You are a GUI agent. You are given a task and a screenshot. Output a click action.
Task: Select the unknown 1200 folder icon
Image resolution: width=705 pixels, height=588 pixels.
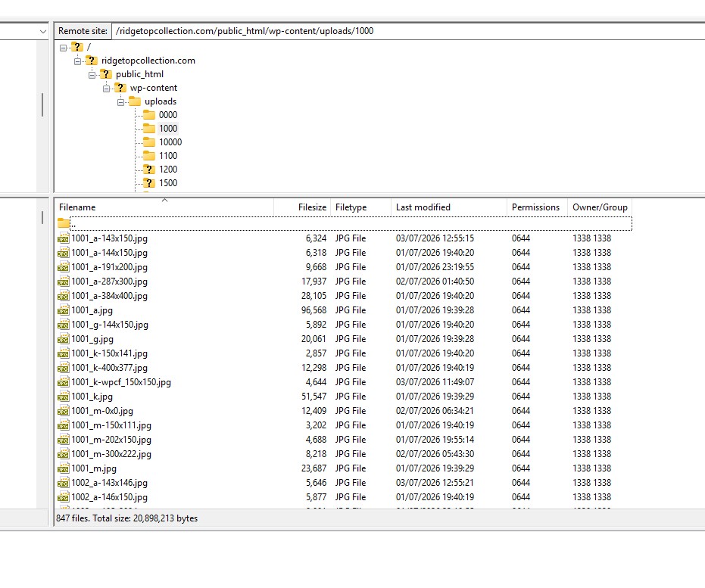149,170
